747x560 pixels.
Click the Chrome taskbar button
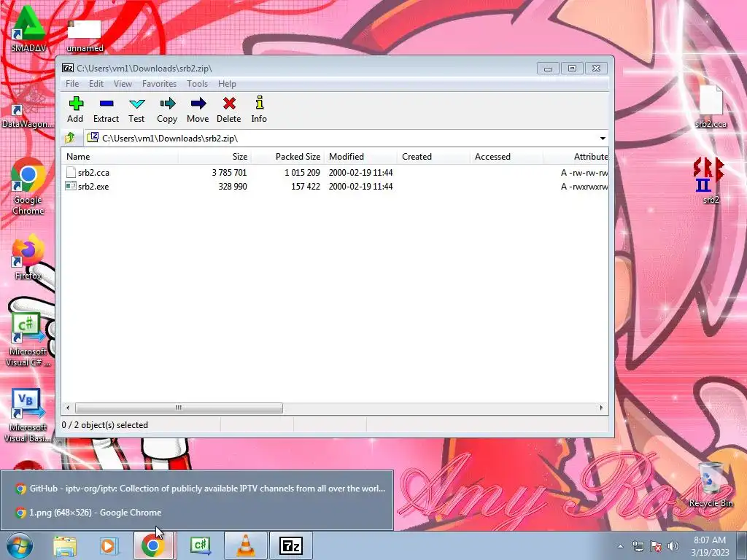(x=153, y=545)
